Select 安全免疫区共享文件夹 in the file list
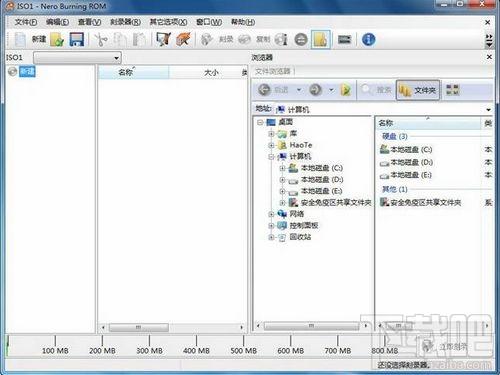Screen dimensions: 500x375 pyautogui.click(x=421, y=202)
